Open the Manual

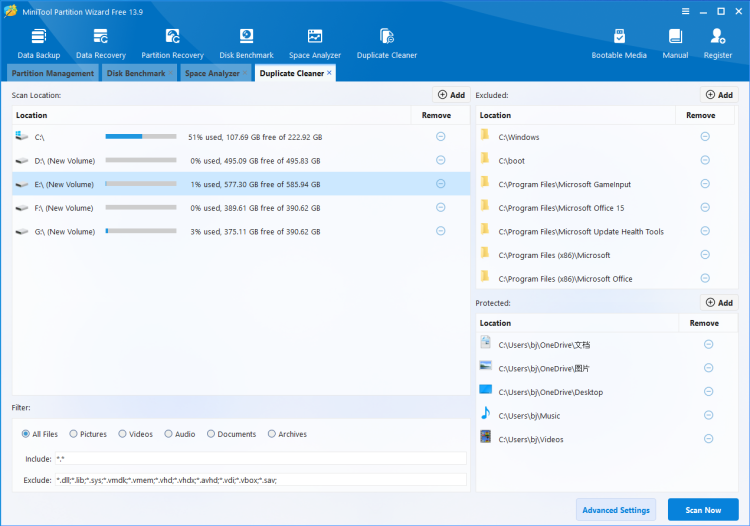click(x=675, y=44)
